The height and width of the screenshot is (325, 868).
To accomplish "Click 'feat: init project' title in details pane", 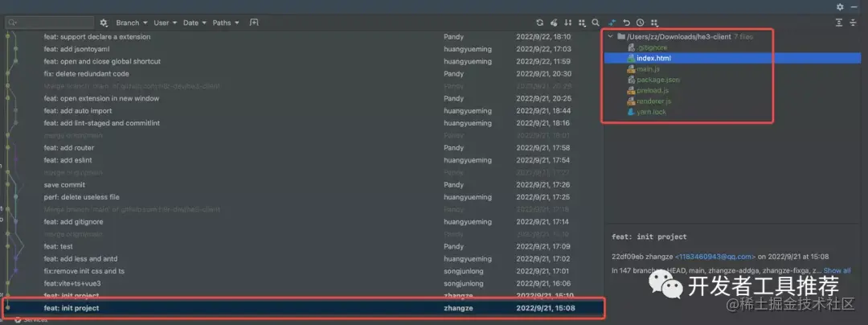I will pos(649,237).
